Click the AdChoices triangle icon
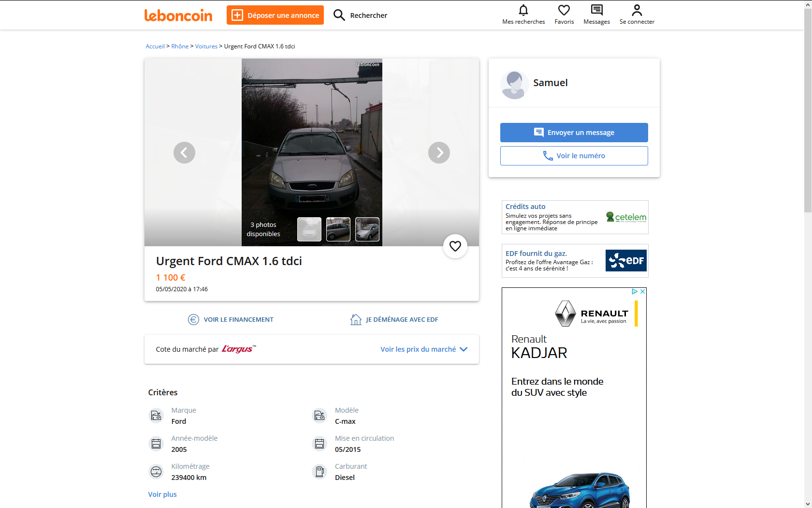The image size is (812, 508). (635, 291)
